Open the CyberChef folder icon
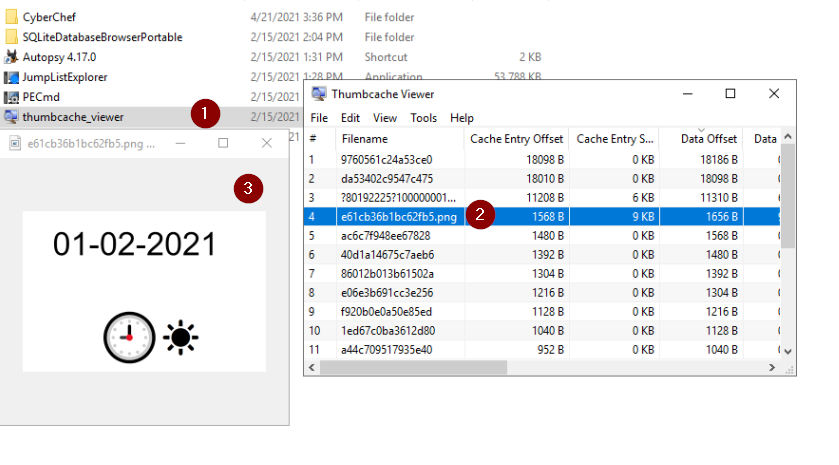Viewport: 839px width, 465px height. [x=12, y=17]
